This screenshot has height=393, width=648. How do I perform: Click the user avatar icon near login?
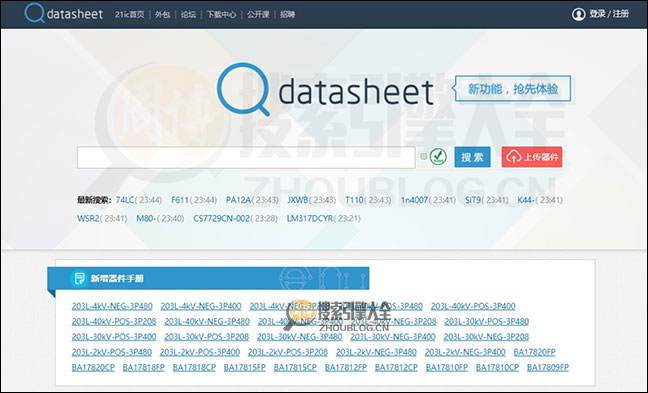(x=578, y=14)
